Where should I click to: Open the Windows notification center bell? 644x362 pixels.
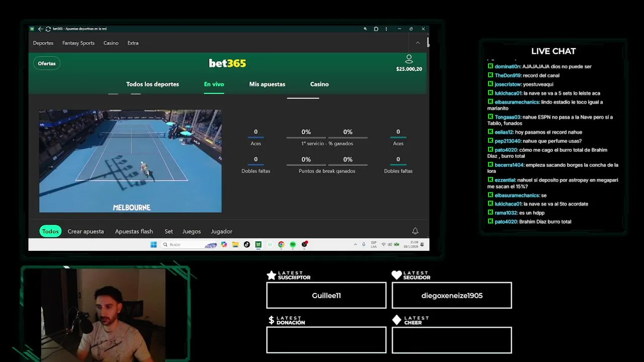tap(422, 245)
